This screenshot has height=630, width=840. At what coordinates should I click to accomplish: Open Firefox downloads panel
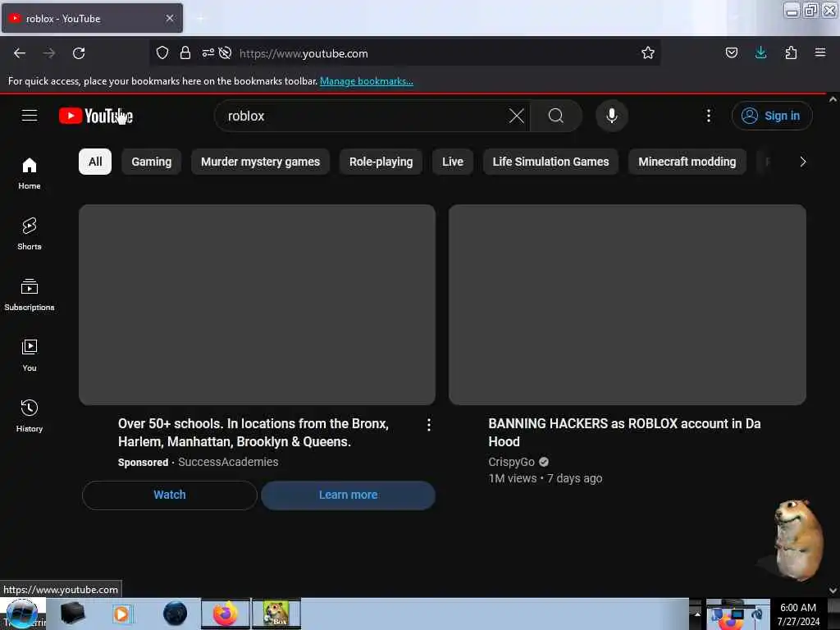coord(760,52)
